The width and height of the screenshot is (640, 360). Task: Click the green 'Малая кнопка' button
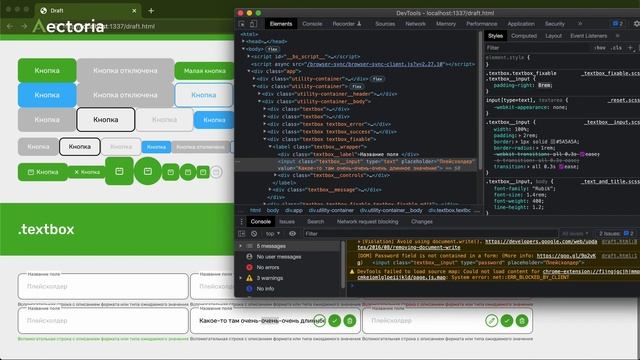click(204, 71)
